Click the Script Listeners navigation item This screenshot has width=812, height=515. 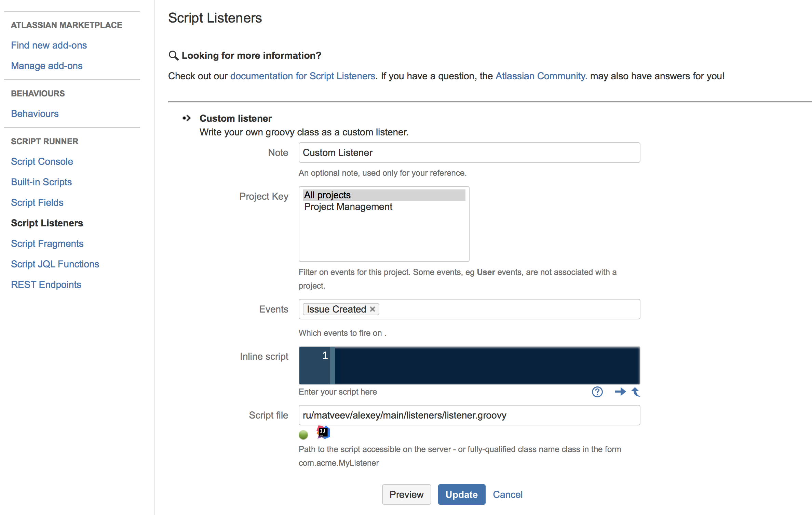point(47,223)
